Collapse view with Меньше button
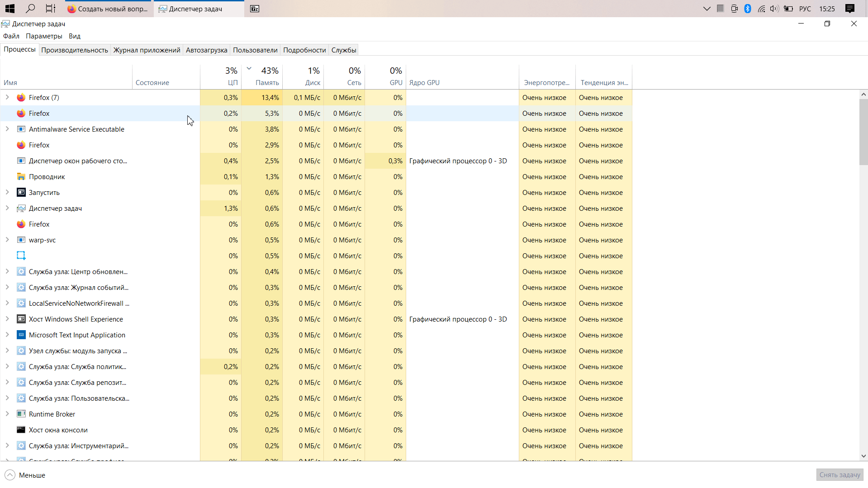Viewport: 868px width, 488px height. click(x=25, y=475)
